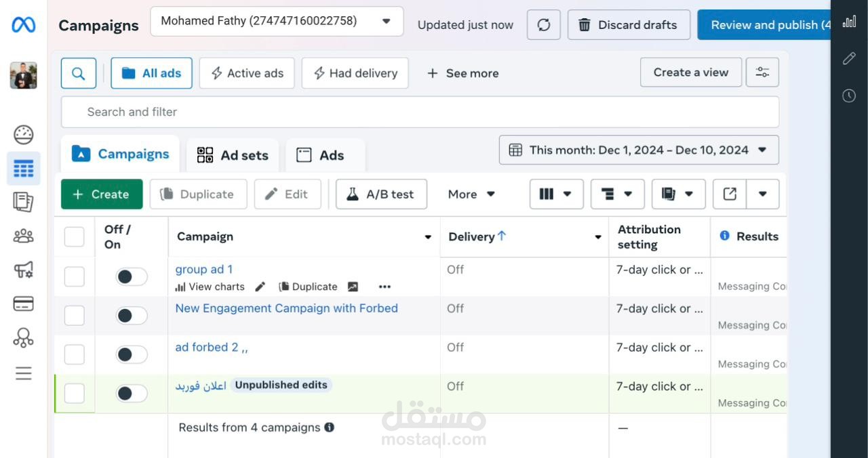This screenshot has height=458, width=868.
Task: Open the Reports dropdown
Action: point(679,194)
